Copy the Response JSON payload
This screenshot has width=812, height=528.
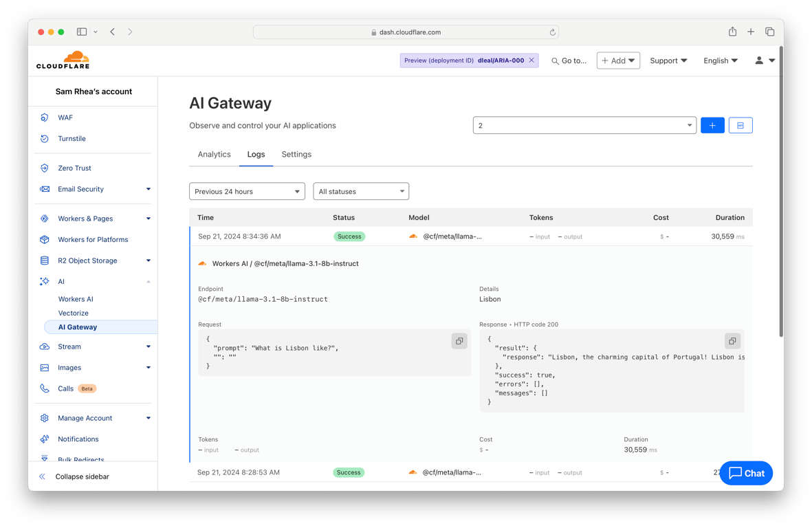(x=732, y=340)
